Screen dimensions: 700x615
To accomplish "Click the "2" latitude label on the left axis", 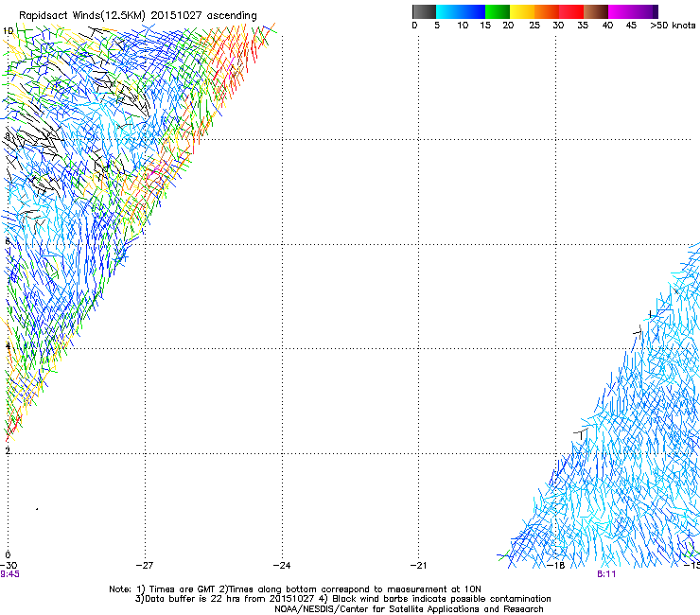I will [x=8, y=450].
